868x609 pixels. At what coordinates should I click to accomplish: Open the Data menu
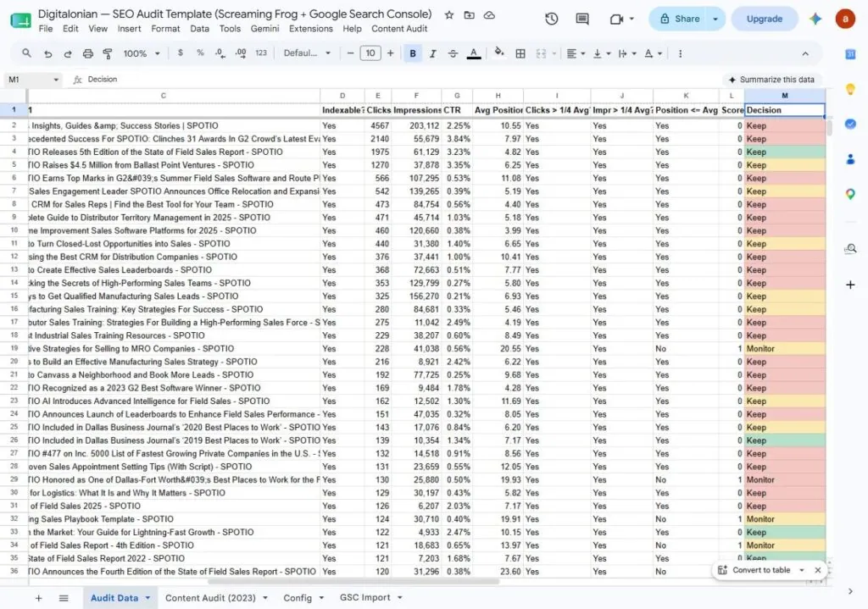pyautogui.click(x=199, y=29)
